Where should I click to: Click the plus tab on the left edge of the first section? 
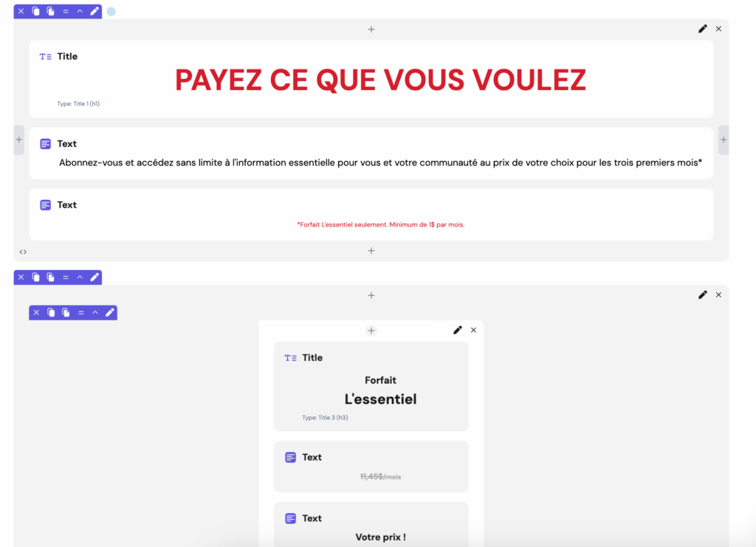tap(19, 140)
